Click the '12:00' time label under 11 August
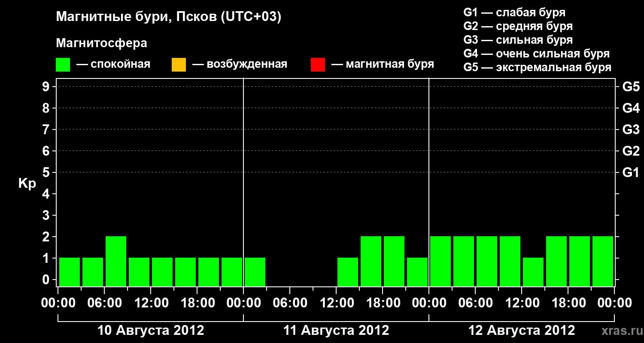 (337, 303)
